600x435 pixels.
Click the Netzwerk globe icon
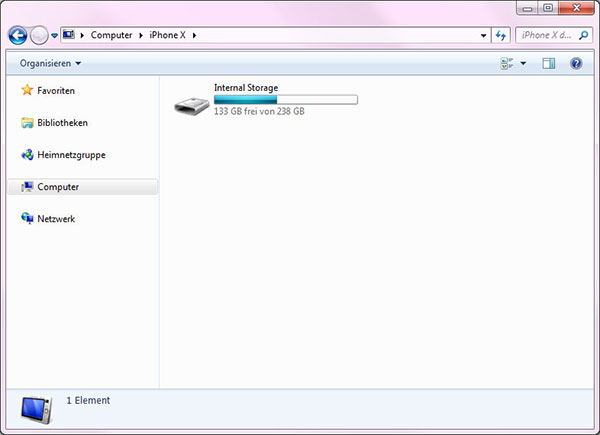pos(27,218)
